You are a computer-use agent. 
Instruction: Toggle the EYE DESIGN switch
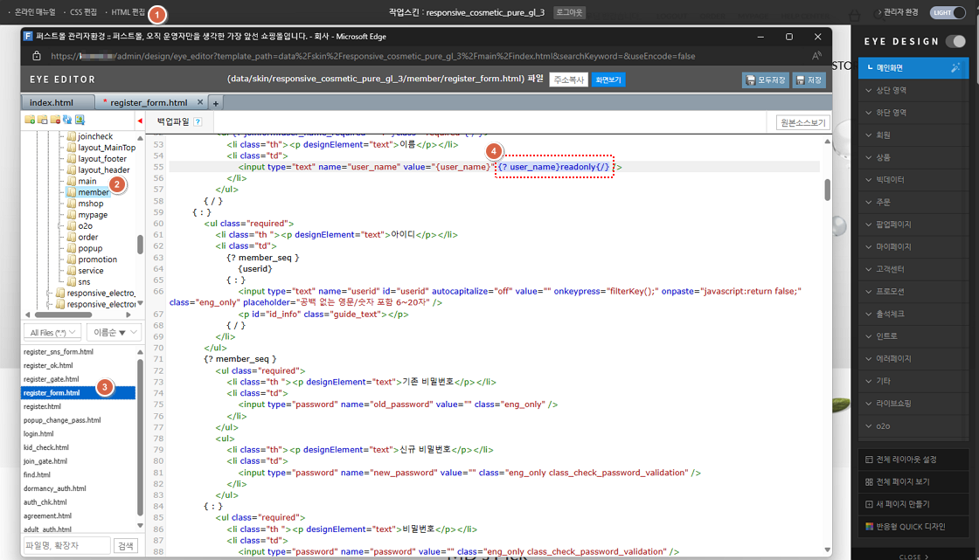(955, 41)
